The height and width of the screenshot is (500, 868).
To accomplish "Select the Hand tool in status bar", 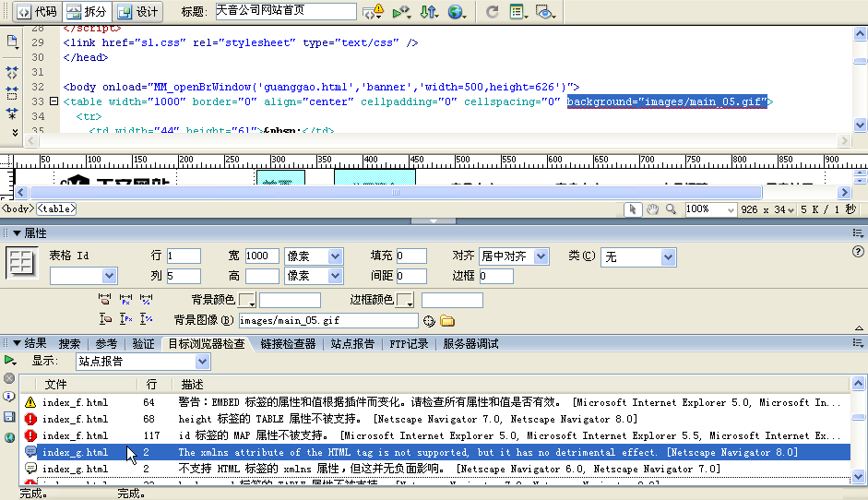I will pos(652,209).
